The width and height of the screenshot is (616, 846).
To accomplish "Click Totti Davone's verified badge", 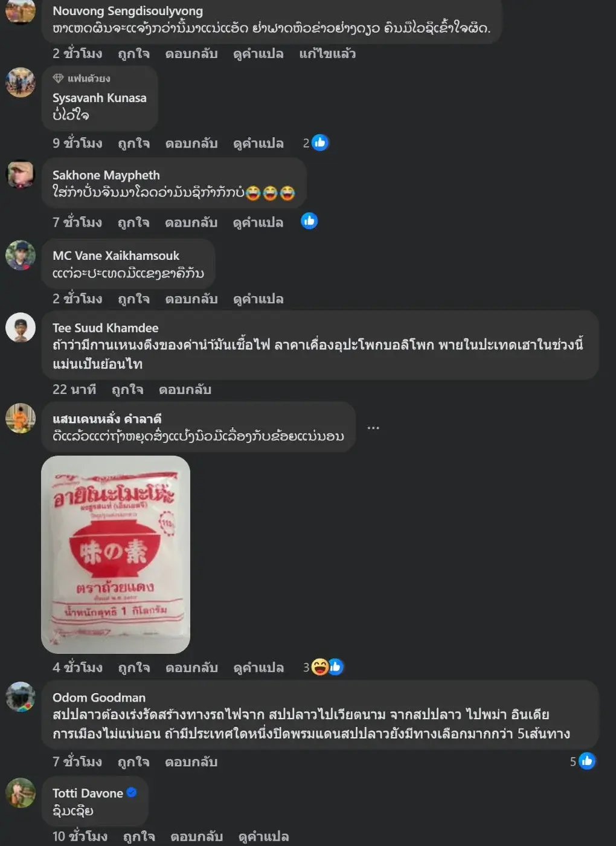I will (132, 792).
